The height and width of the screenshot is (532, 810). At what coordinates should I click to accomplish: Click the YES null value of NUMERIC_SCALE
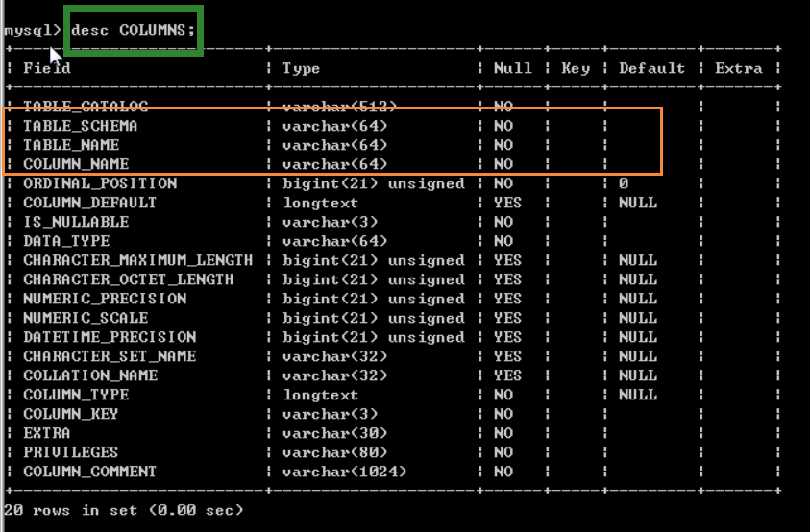(507, 318)
